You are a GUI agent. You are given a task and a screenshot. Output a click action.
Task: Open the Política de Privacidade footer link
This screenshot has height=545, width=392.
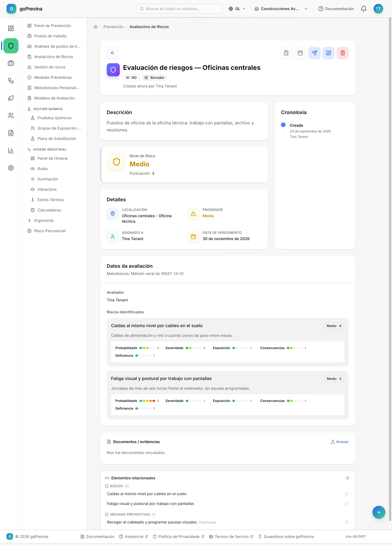pyautogui.click(x=179, y=537)
